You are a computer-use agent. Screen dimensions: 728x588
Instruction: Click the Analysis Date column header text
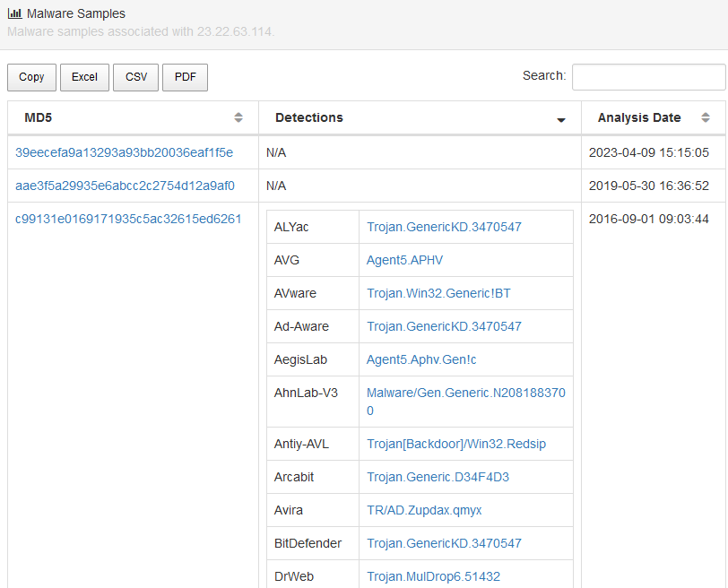pos(639,117)
